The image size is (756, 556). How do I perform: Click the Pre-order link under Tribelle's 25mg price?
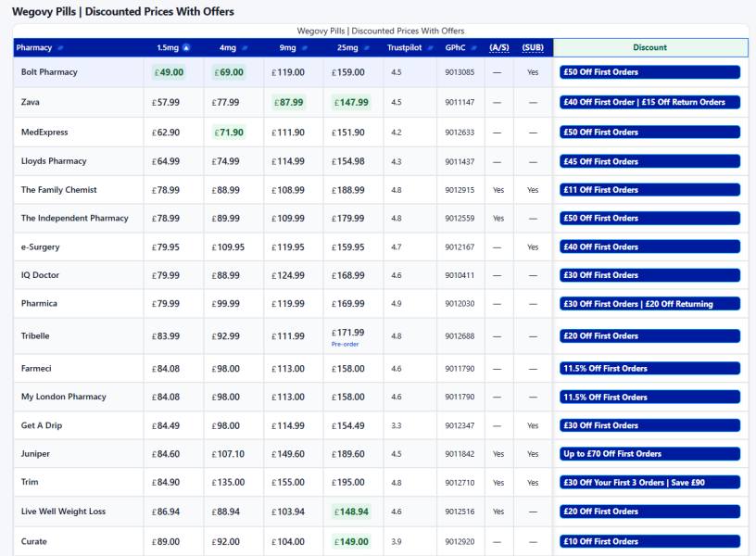coord(345,345)
